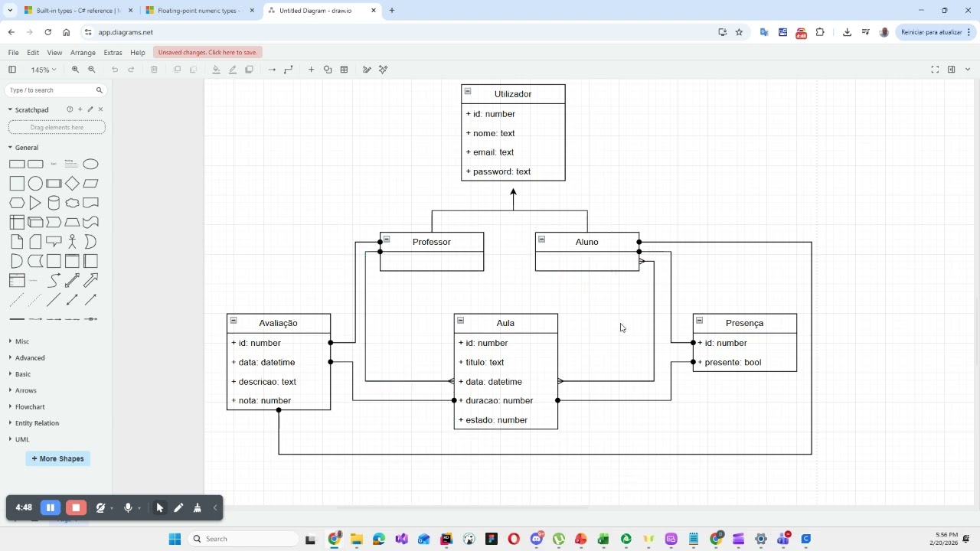Expand the UML shapes section

(19, 439)
